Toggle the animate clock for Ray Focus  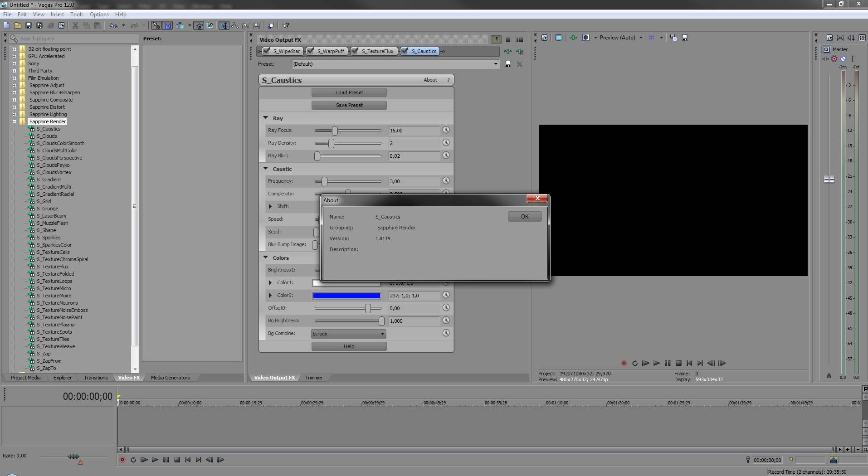(x=446, y=130)
